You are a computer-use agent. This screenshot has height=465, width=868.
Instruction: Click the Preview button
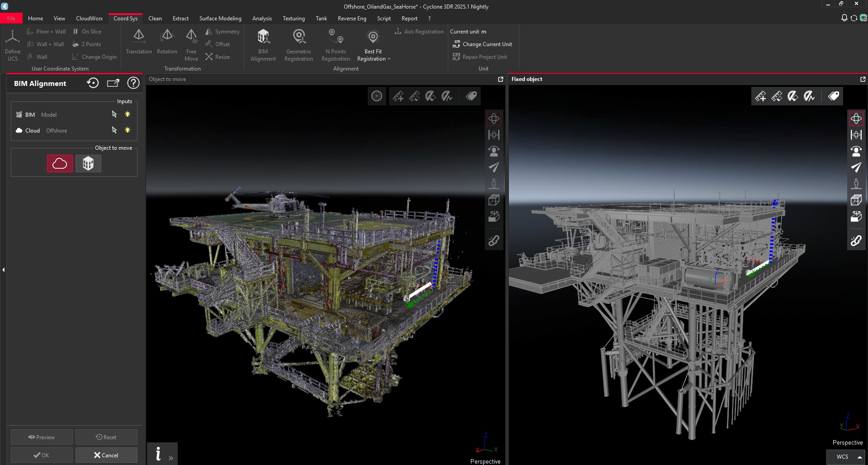point(41,437)
